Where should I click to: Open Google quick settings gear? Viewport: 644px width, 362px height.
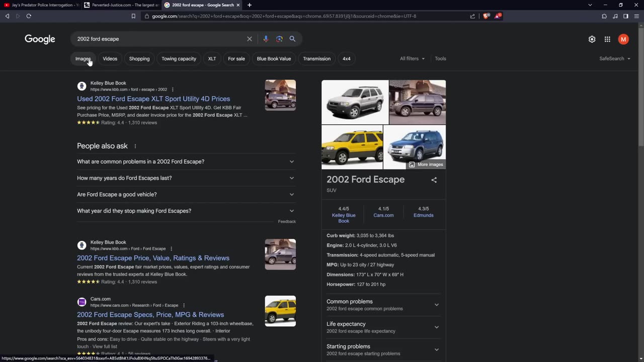(592, 39)
